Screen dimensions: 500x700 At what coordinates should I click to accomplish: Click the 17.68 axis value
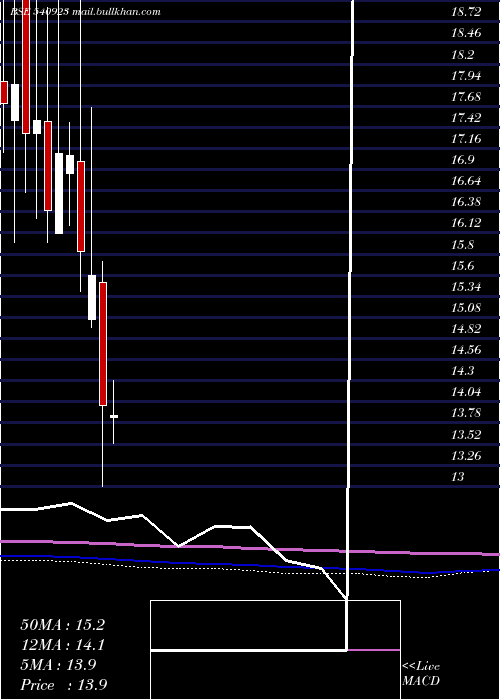coord(466,96)
